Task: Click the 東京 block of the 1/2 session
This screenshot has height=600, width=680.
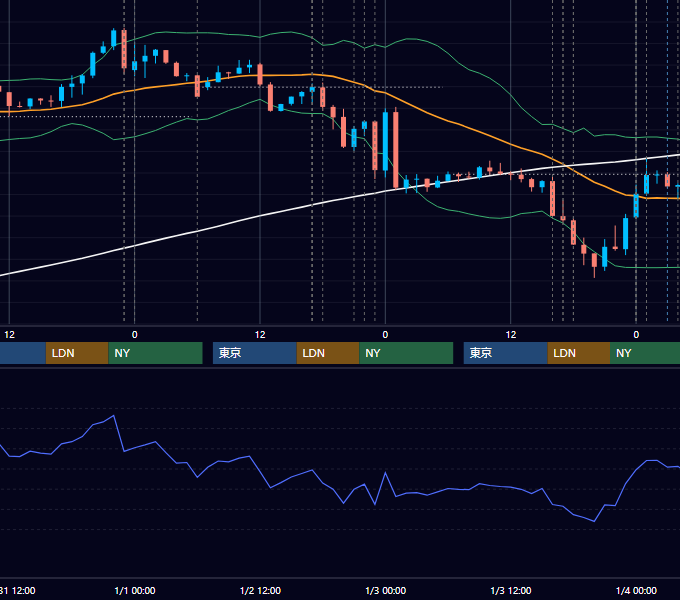Action: [x=255, y=353]
